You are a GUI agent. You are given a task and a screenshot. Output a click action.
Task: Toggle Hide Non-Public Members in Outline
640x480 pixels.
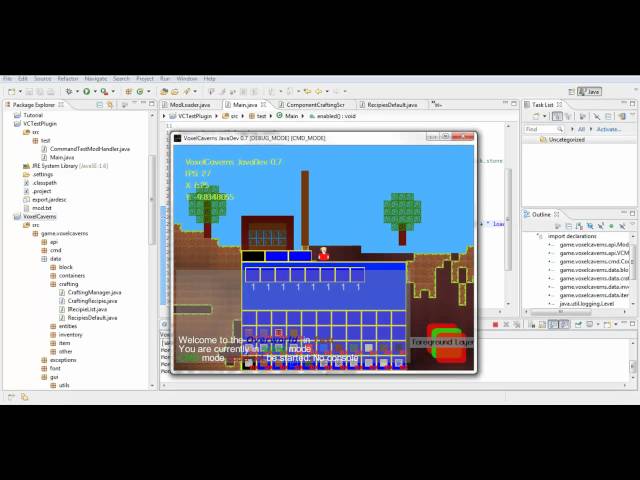click(611, 226)
